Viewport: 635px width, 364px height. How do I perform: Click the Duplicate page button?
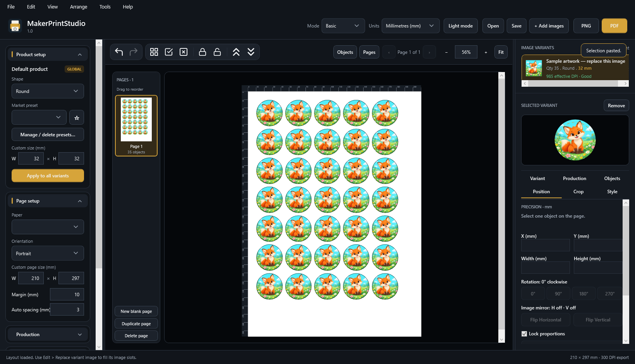coord(136,324)
